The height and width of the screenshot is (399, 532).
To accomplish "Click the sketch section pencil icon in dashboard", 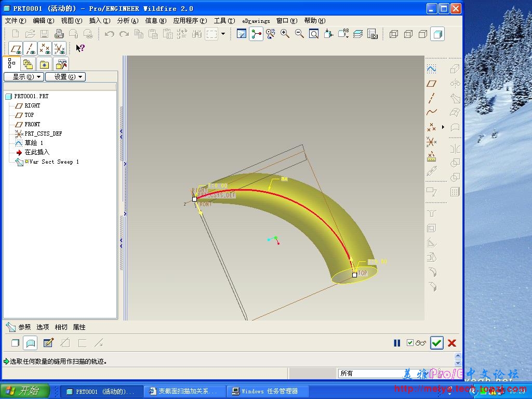I will click(x=48, y=343).
